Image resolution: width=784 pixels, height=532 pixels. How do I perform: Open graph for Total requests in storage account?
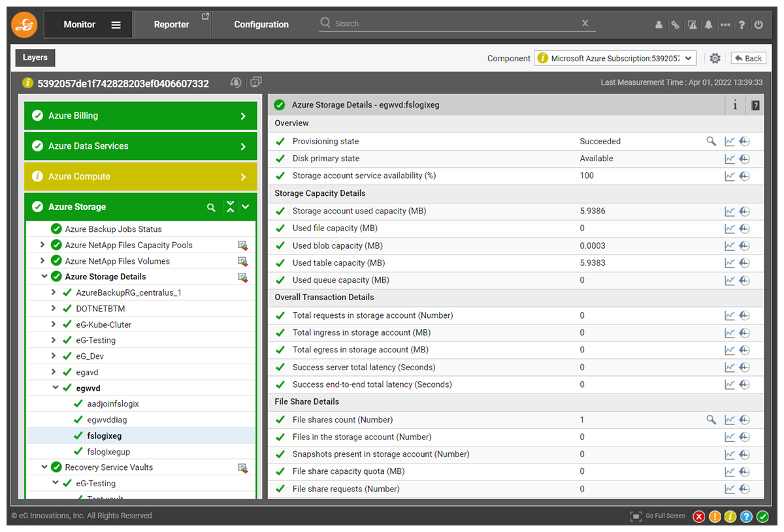[x=730, y=315]
